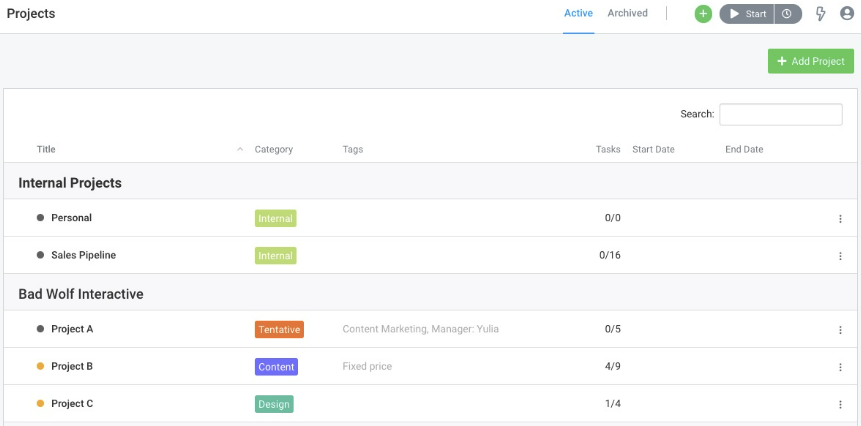Click the Add Project button

[x=810, y=61]
